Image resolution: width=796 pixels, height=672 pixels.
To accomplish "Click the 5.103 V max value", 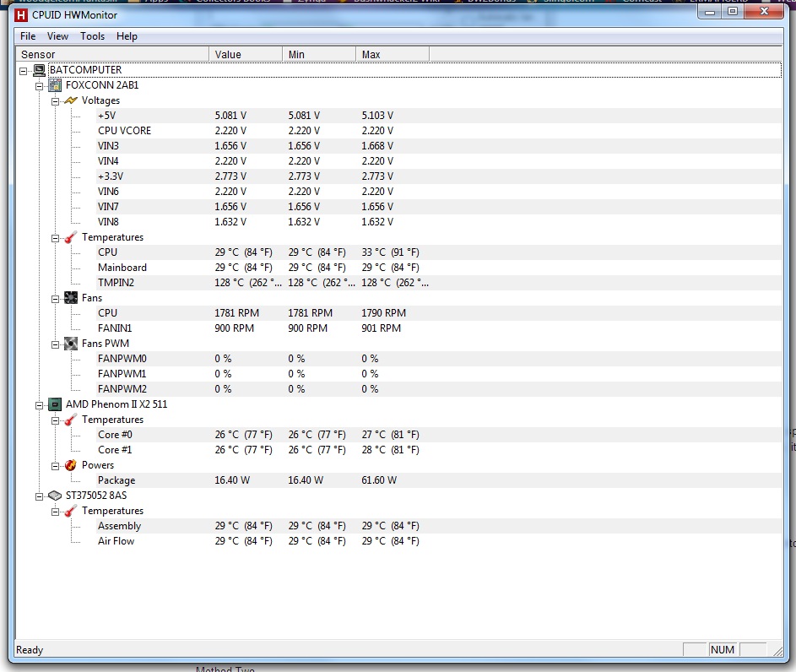I will [377, 116].
